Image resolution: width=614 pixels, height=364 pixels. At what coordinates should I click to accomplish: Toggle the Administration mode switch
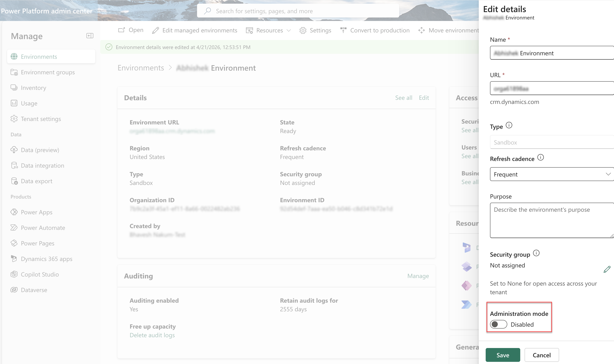[498, 324]
